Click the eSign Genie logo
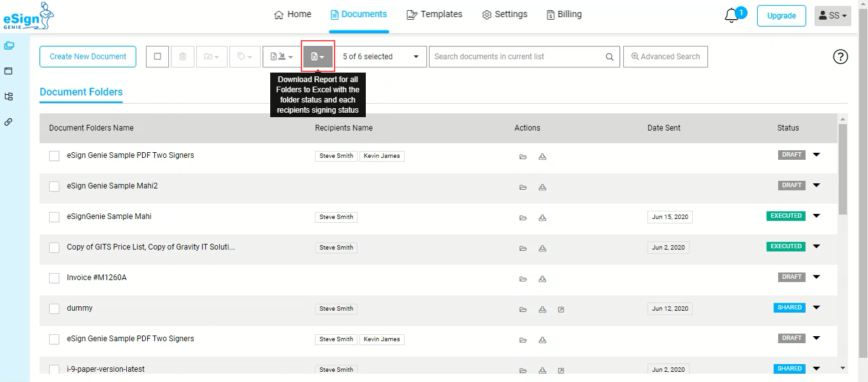 click(x=27, y=17)
